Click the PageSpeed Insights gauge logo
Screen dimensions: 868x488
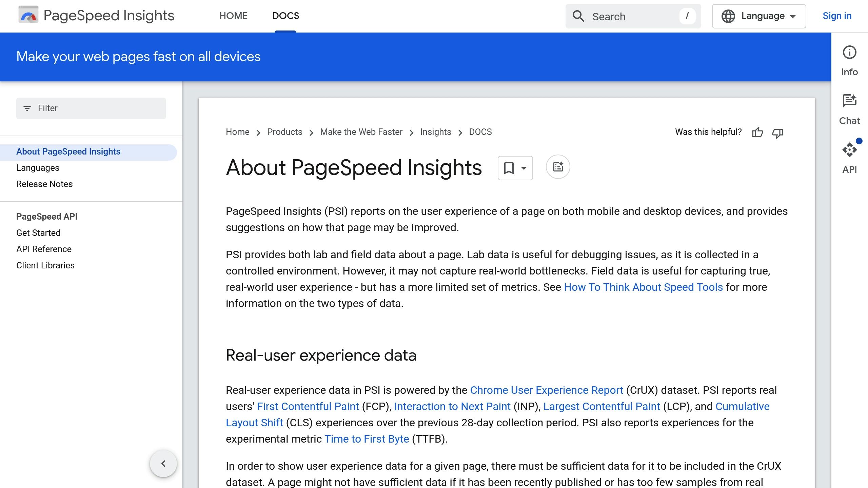(28, 15)
